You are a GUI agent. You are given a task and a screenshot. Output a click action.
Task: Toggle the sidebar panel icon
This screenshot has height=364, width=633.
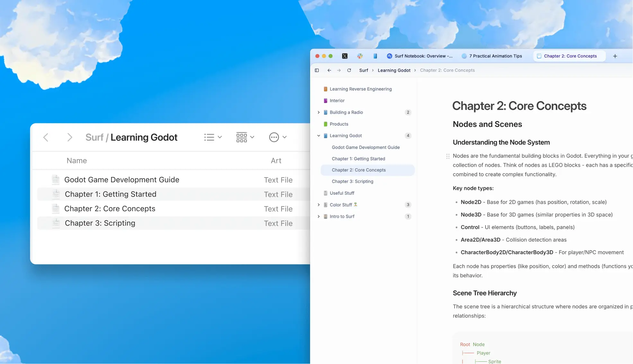tap(317, 70)
